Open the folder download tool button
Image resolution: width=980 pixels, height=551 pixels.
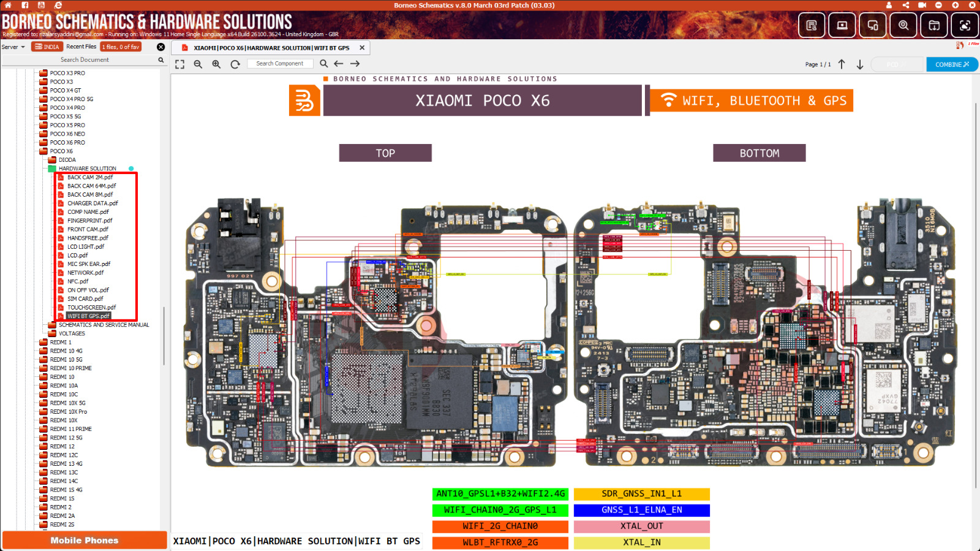(934, 25)
